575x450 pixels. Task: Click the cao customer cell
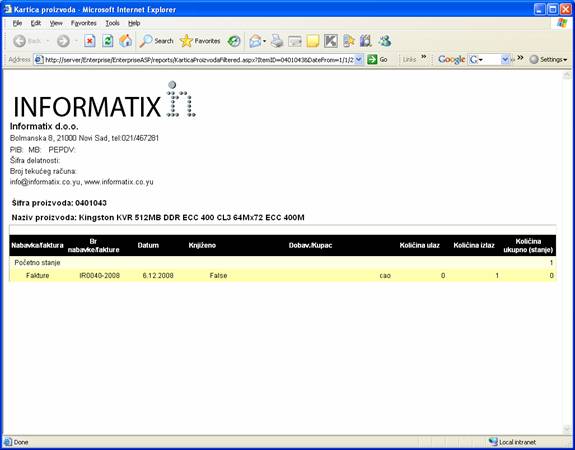(x=385, y=275)
